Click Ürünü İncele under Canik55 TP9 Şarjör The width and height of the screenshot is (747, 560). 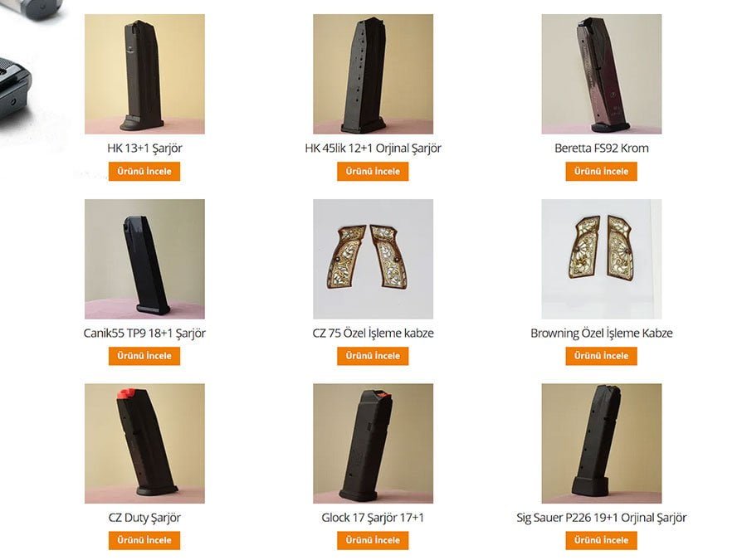tap(144, 356)
